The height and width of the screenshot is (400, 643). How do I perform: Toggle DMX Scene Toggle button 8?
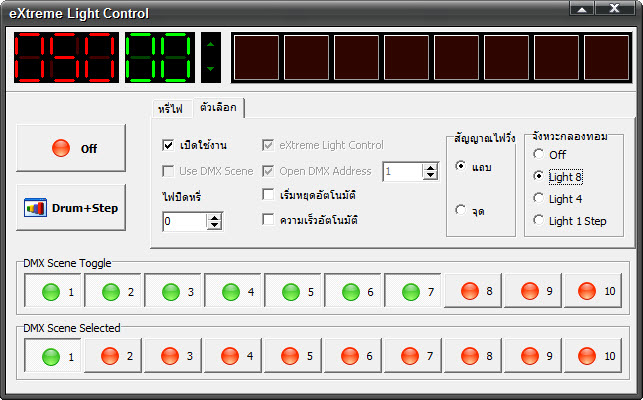(x=473, y=291)
